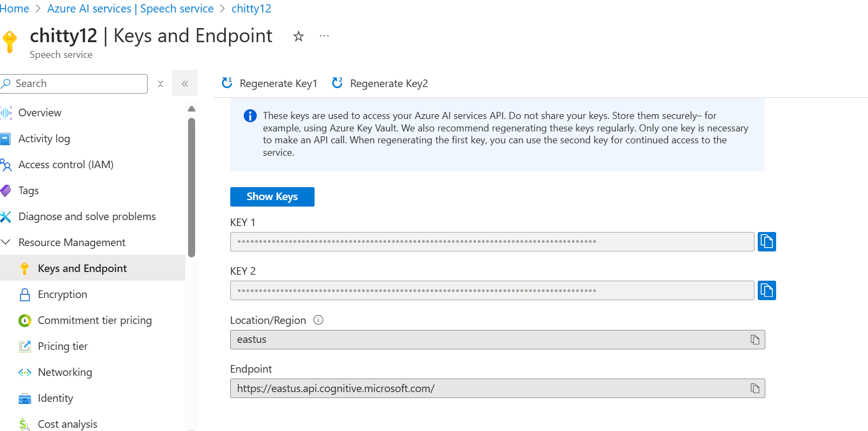Copy the Location/Region value
The image size is (868, 431).
tap(755, 340)
